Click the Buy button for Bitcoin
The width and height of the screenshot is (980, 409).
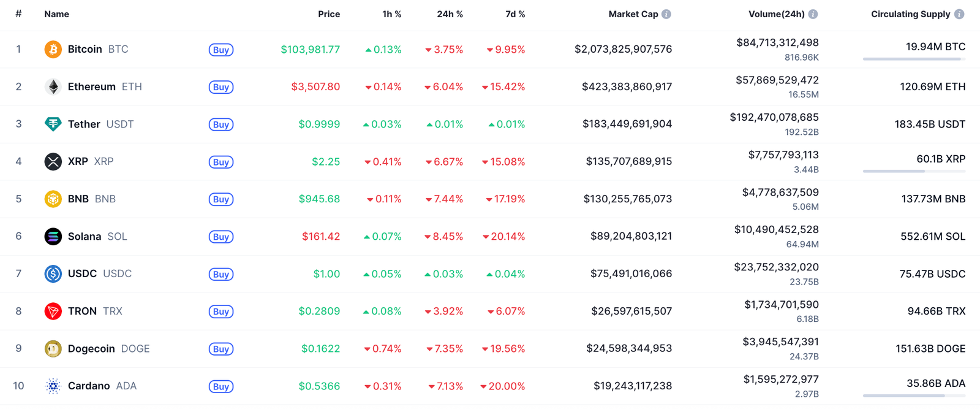click(x=221, y=50)
